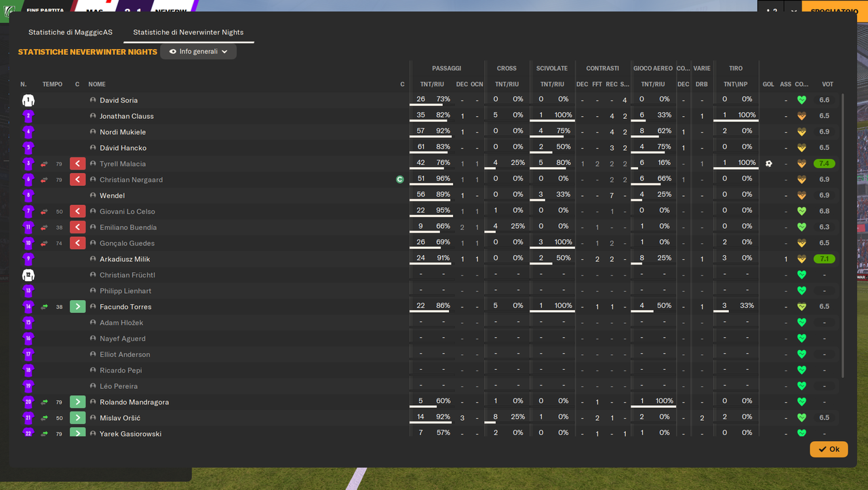The image size is (868, 490).
Task: Switch to Statistiche di MagggicAS tab
Action: coord(71,32)
